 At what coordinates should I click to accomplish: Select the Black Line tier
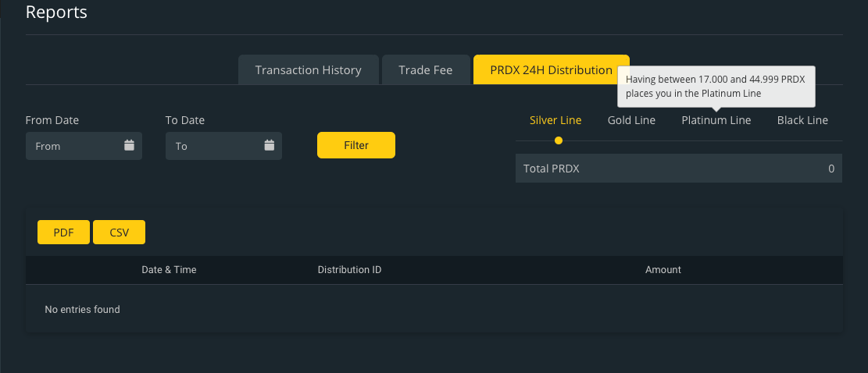(x=802, y=120)
